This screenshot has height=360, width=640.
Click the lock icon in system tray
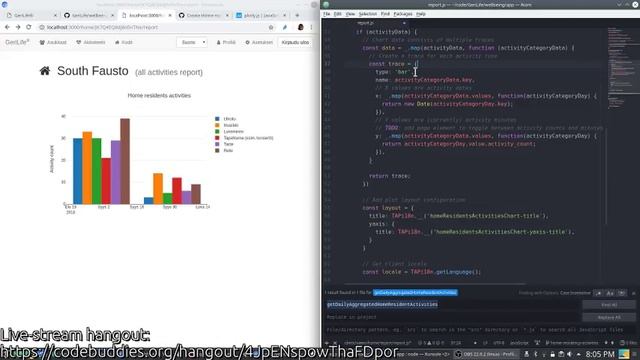coord(552,354)
